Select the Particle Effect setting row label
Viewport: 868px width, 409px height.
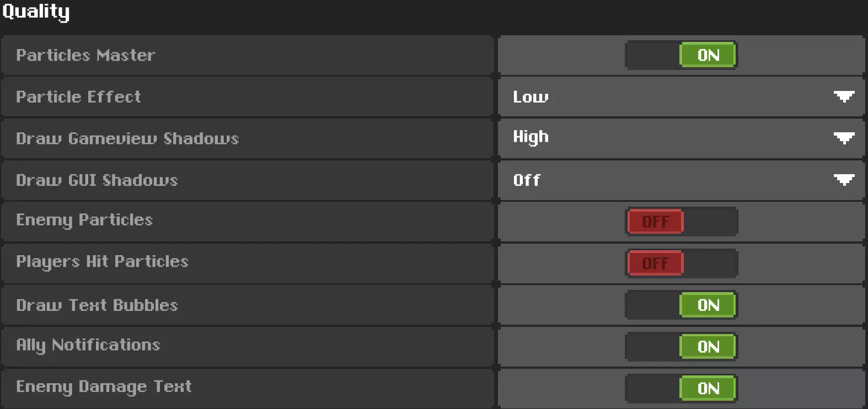click(x=78, y=97)
